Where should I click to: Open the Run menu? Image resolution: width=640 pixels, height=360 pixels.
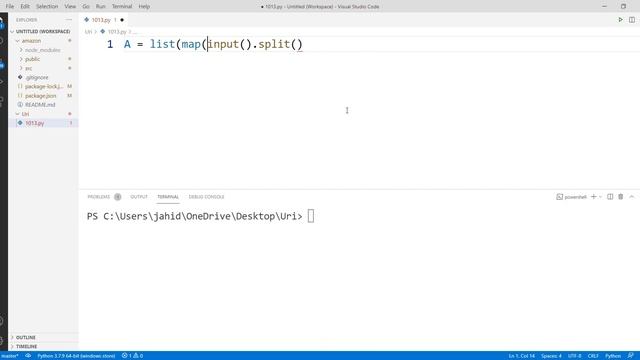(x=100, y=7)
